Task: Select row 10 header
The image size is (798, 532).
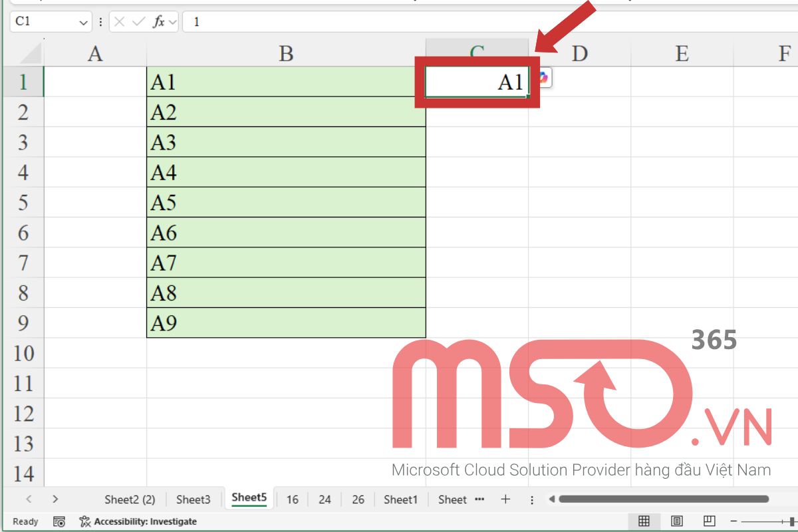Action: click(x=23, y=353)
